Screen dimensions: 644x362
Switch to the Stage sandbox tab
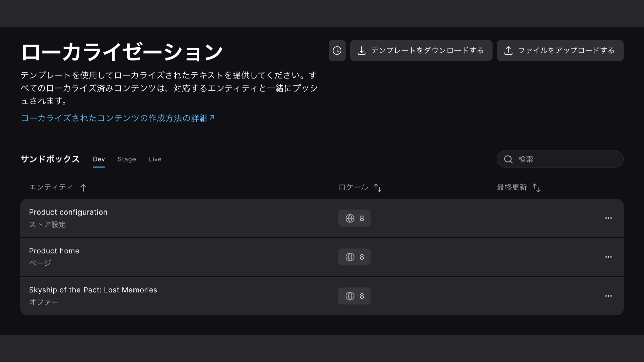(x=127, y=159)
